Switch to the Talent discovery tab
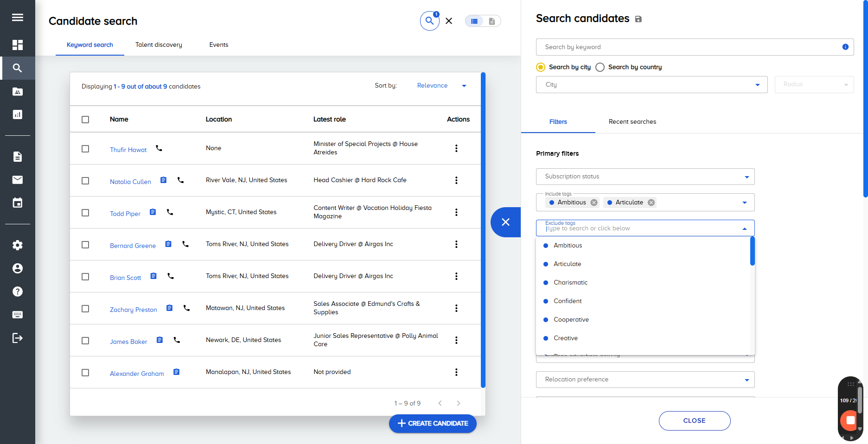Viewport: 868px width, 444px height. coord(159,45)
